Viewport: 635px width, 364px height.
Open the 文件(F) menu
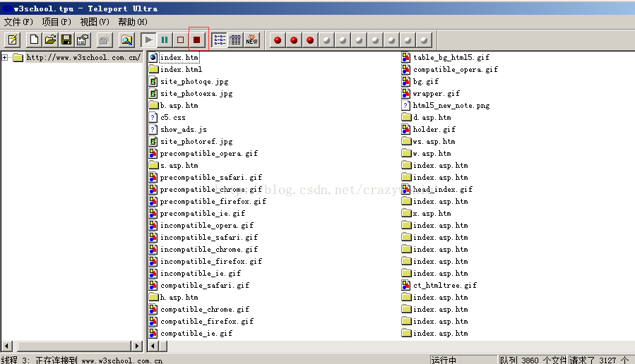[x=18, y=22]
